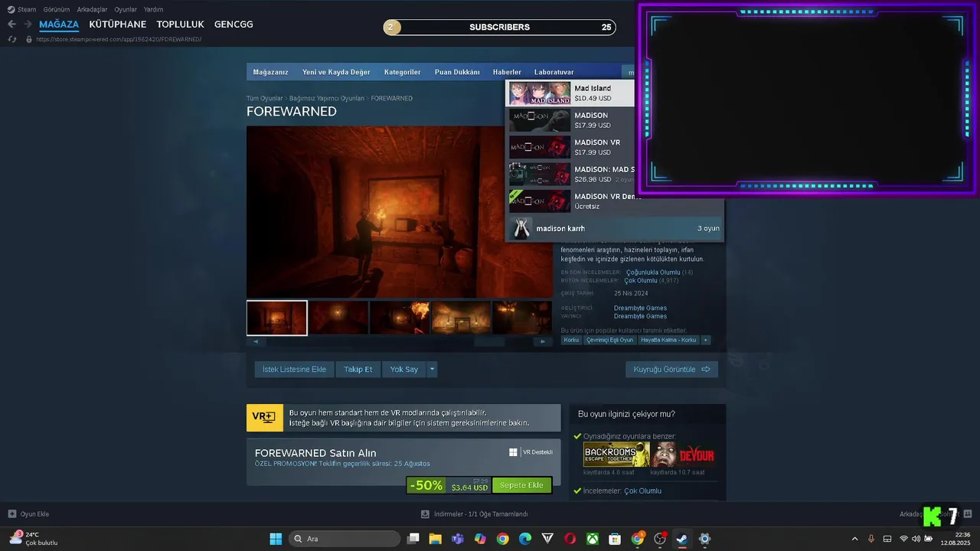The width and height of the screenshot is (980, 551).
Task: Click Kuyruğu Görüntüle button
Action: click(671, 369)
